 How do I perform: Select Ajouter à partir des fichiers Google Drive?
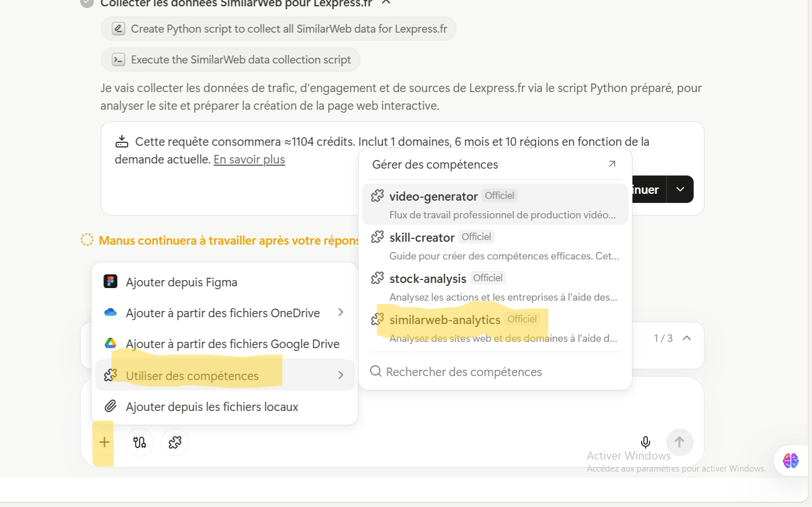click(x=232, y=344)
